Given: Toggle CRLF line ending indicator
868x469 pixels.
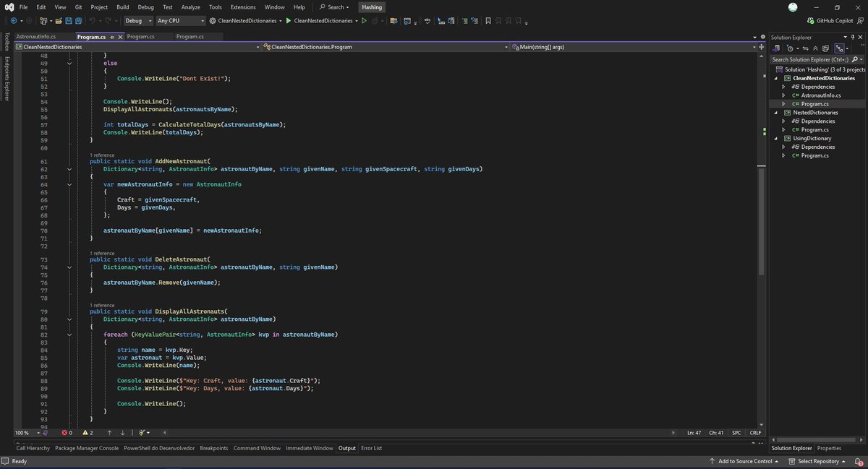Looking at the screenshot, I should pyautogui.click(x=755, y=432).
